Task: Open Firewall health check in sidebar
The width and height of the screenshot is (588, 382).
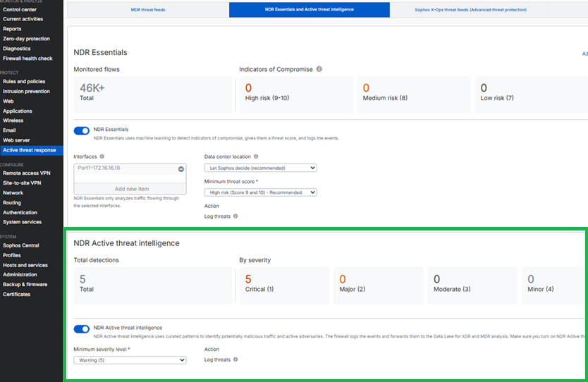Action: click(27, 58)
